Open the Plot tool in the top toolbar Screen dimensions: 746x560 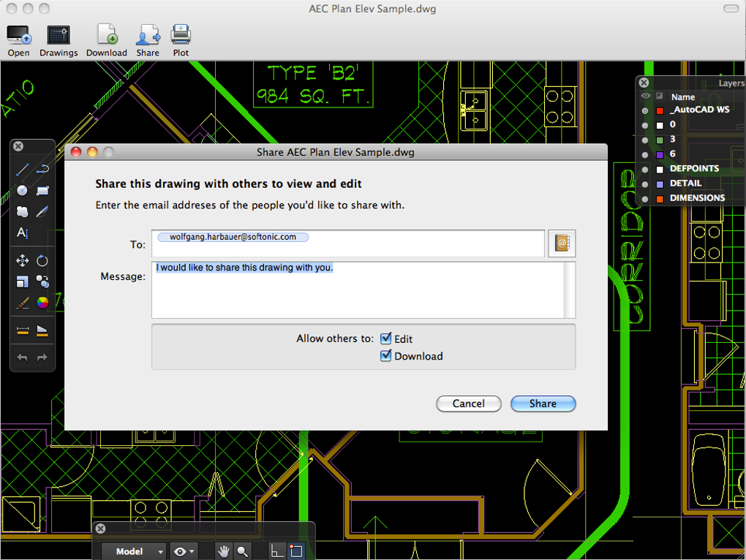(x=180, y=35)
